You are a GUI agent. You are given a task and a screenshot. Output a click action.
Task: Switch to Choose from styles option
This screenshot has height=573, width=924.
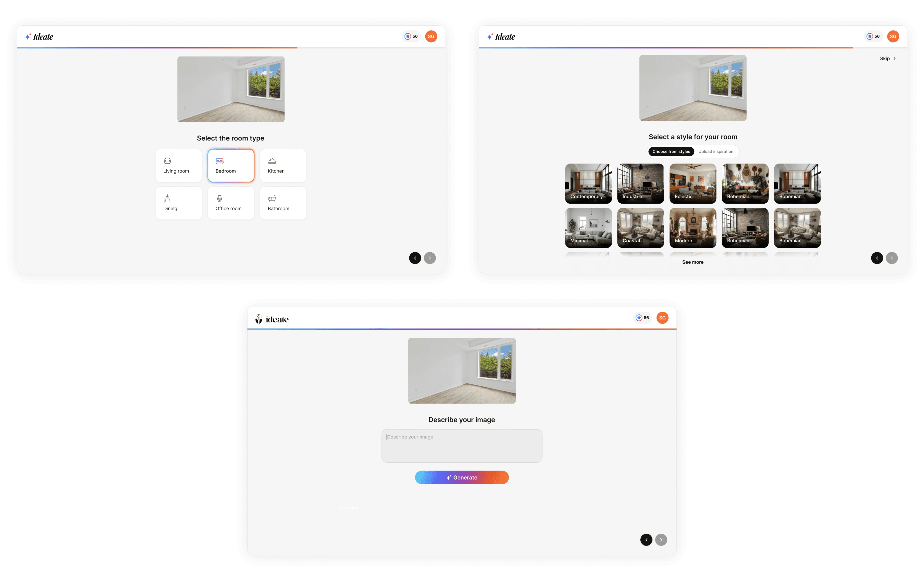coord(671,151)
